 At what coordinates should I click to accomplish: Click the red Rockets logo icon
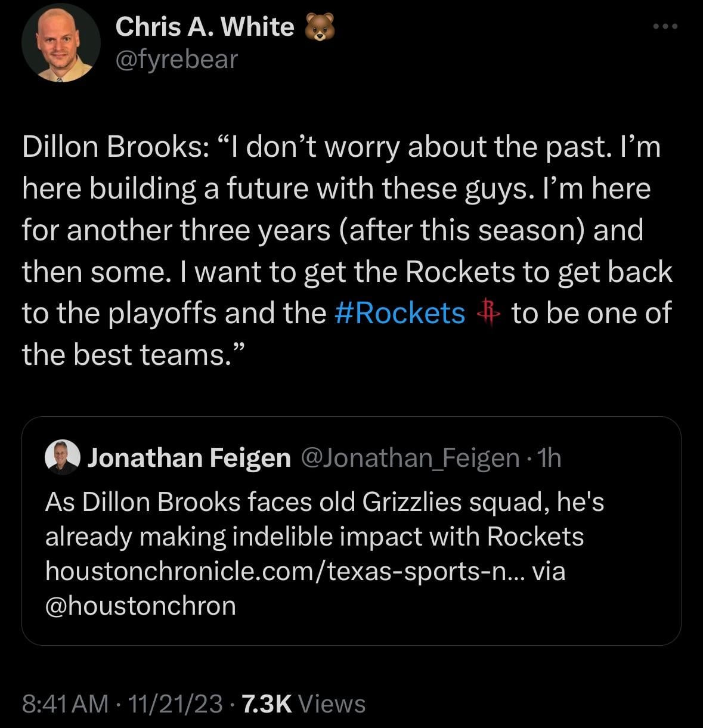coord(487,312)
